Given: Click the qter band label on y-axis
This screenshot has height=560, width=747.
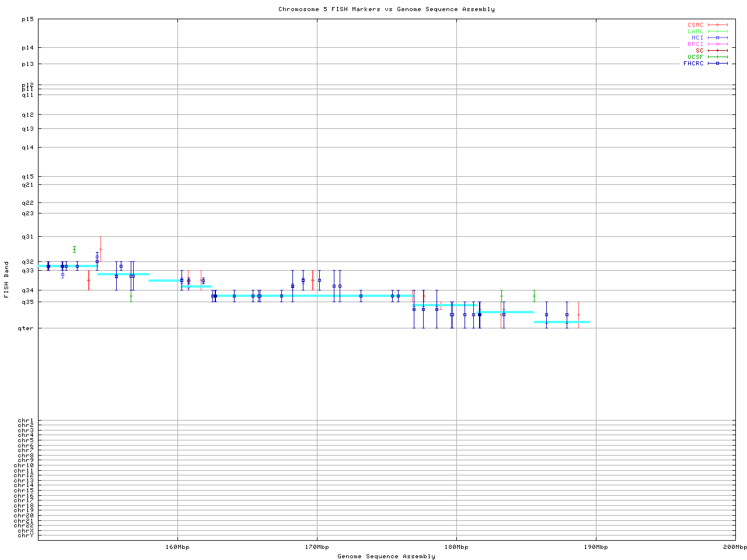Looking at the screenshot, I should pyautogui.click(x=27, y=328).
